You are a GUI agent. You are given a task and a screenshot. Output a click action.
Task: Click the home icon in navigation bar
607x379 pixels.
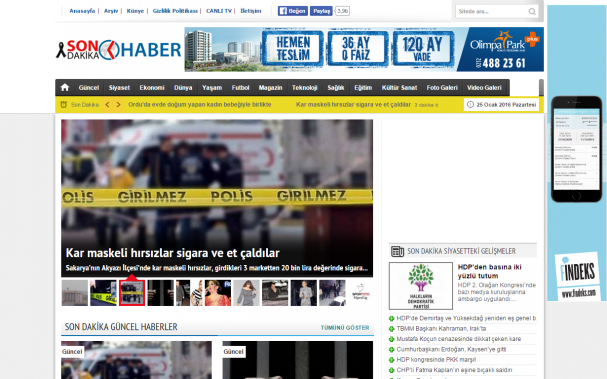pos(65,87)
